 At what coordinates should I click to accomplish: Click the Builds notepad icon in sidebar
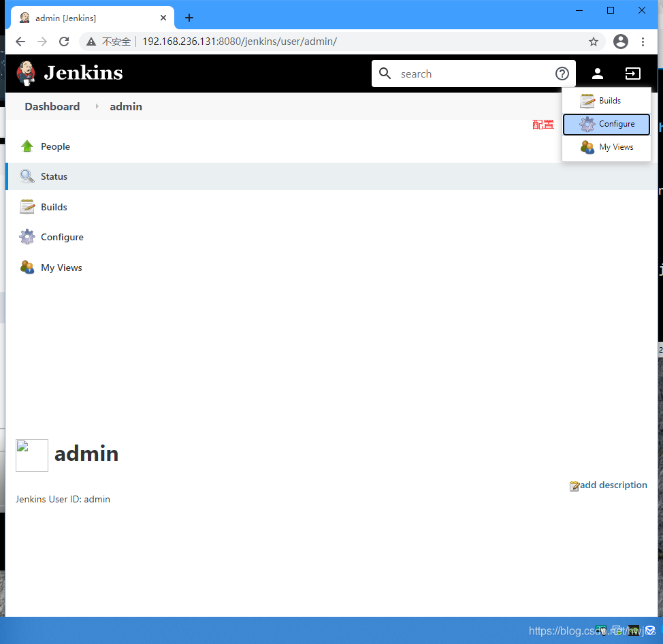pyautogui.click(x=27, y=207)
